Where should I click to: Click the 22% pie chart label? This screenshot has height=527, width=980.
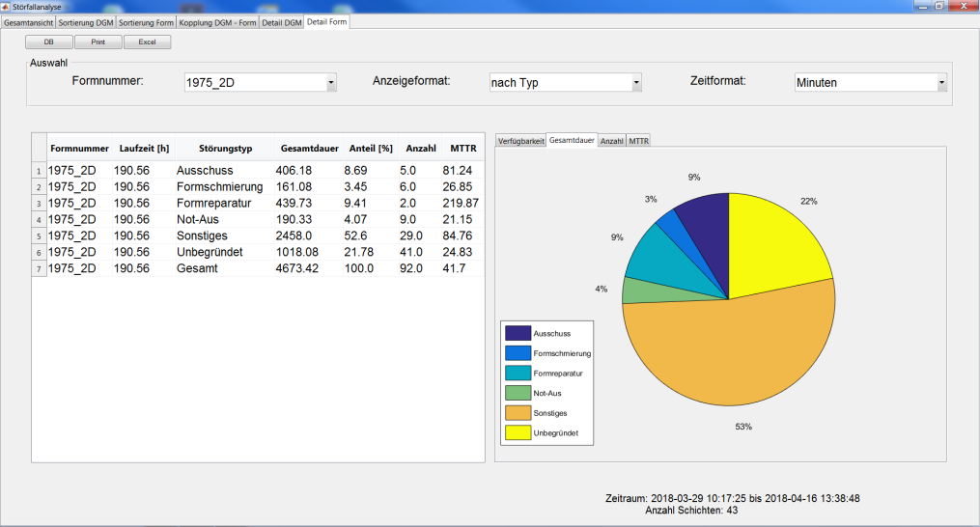click(x=809, y=202)
